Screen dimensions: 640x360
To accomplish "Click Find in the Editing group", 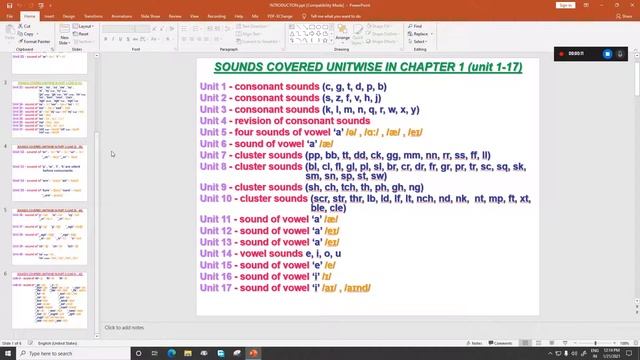I will [415, 26].
